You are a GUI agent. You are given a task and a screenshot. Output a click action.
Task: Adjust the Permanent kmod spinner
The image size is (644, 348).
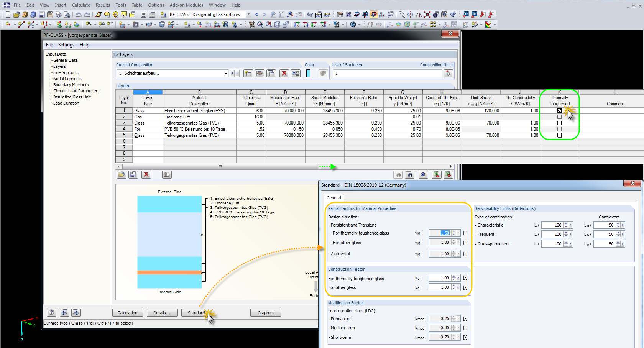pos(453,318)
